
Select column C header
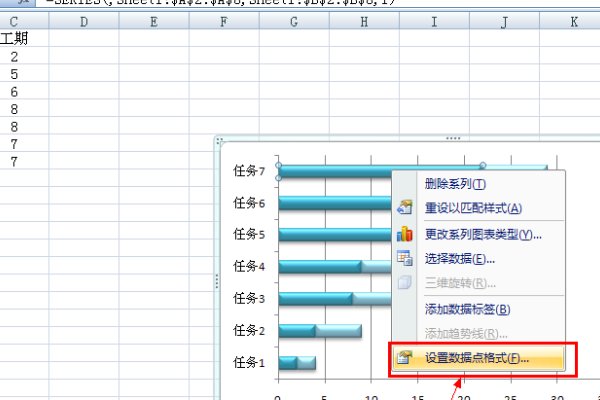tap(24, 21)
